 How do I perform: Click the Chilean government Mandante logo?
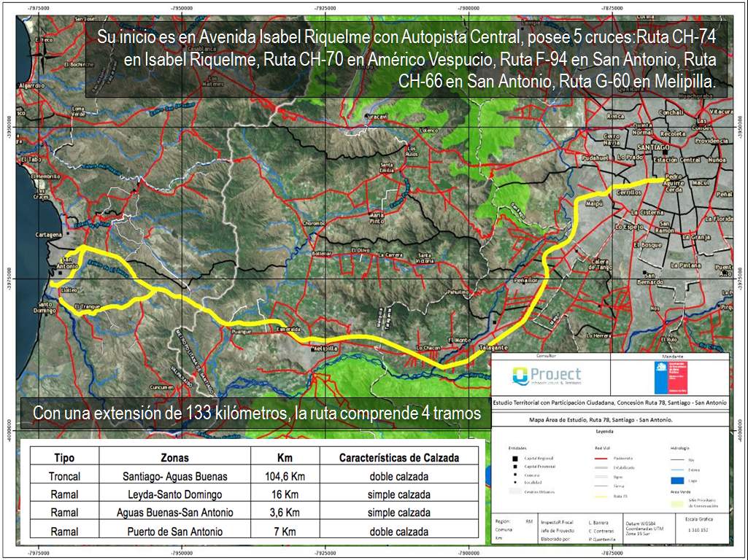(x=670, y=376)
